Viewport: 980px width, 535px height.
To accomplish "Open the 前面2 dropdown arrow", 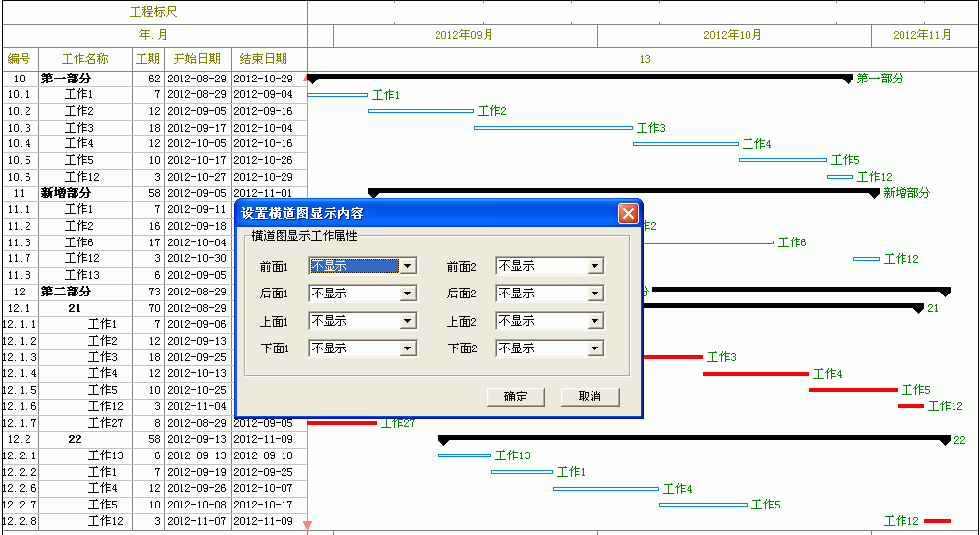I will (x=595, y=266).
